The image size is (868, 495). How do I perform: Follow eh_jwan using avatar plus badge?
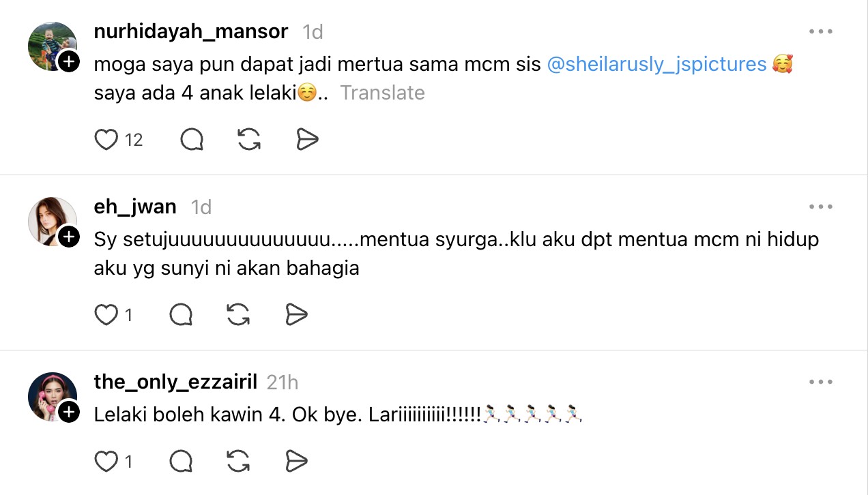tap(69, 237)
